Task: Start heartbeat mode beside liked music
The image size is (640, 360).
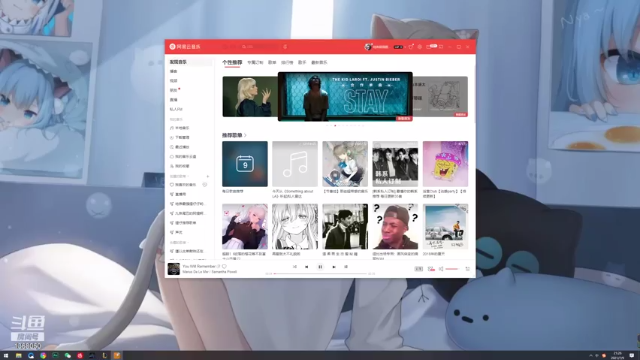Action: tap(205, 185)
